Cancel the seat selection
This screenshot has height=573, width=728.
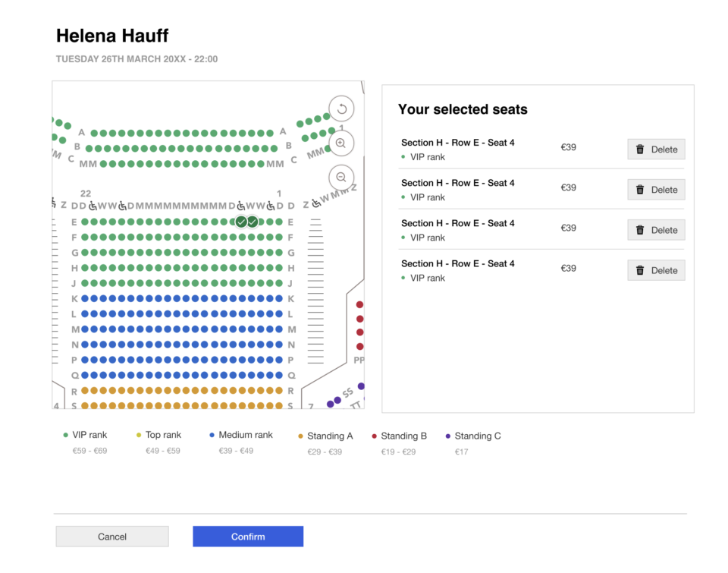coord(112,537)
